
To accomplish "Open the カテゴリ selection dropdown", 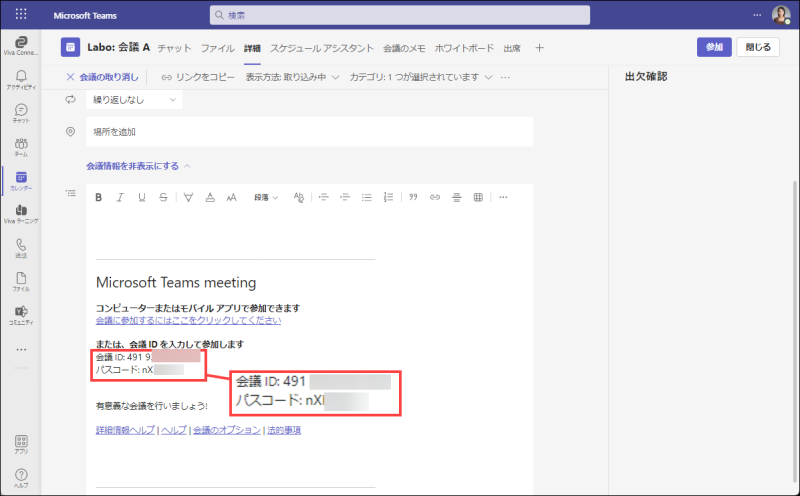I will [x=421, y=77].
